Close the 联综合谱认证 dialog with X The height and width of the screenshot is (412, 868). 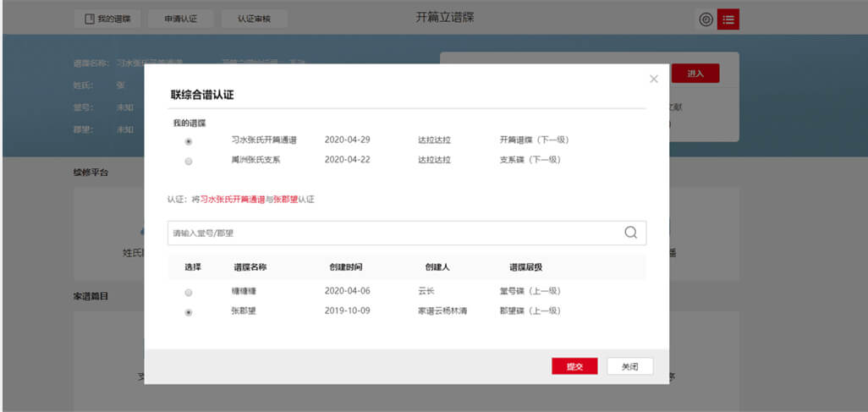coord(653,79)
